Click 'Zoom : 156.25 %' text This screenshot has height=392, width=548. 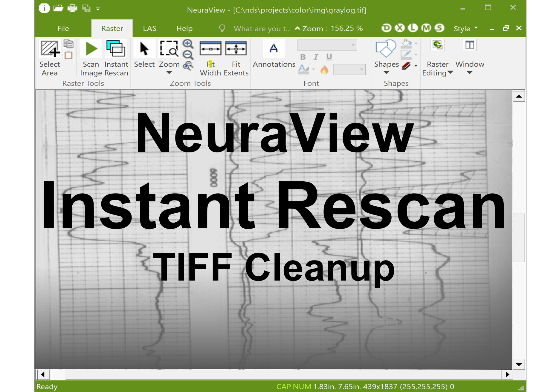tap(332, 28)
